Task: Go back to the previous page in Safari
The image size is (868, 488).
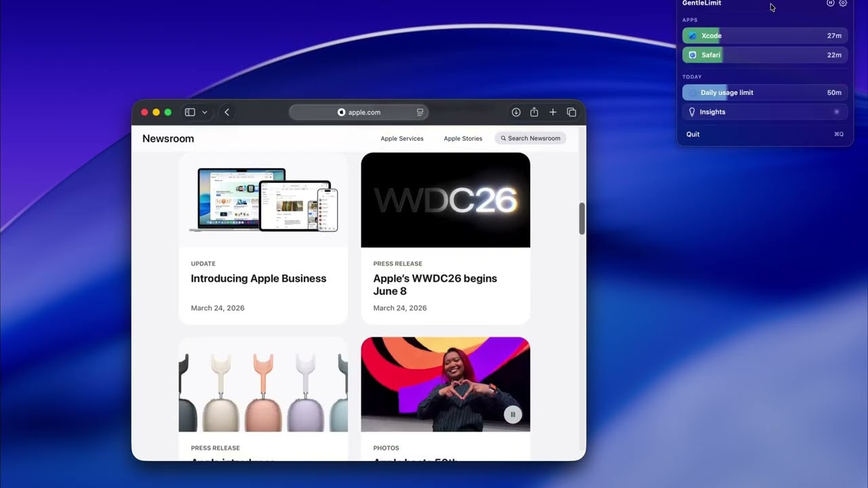Action: tap(226, 113)
